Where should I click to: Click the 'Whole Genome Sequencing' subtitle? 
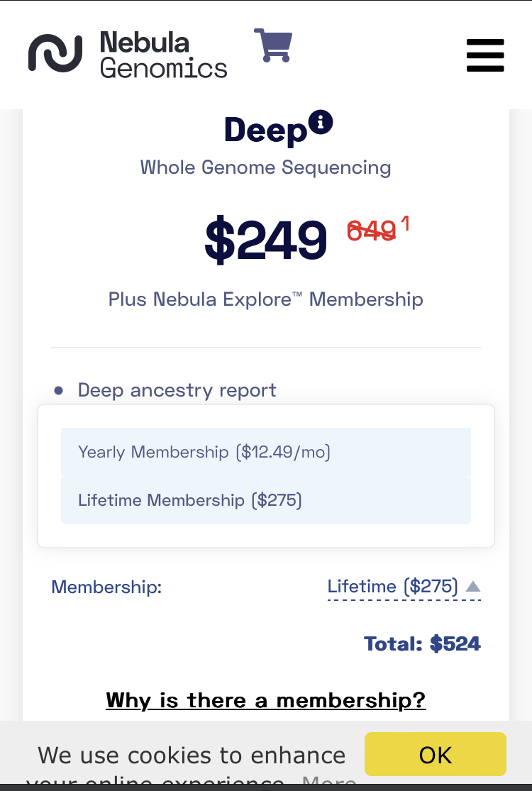[266, 167]
